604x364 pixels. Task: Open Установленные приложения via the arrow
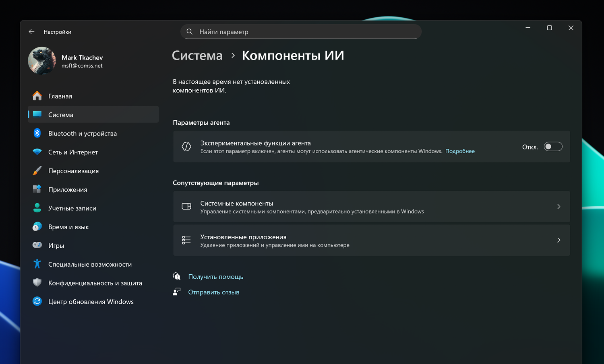(558, 240)
